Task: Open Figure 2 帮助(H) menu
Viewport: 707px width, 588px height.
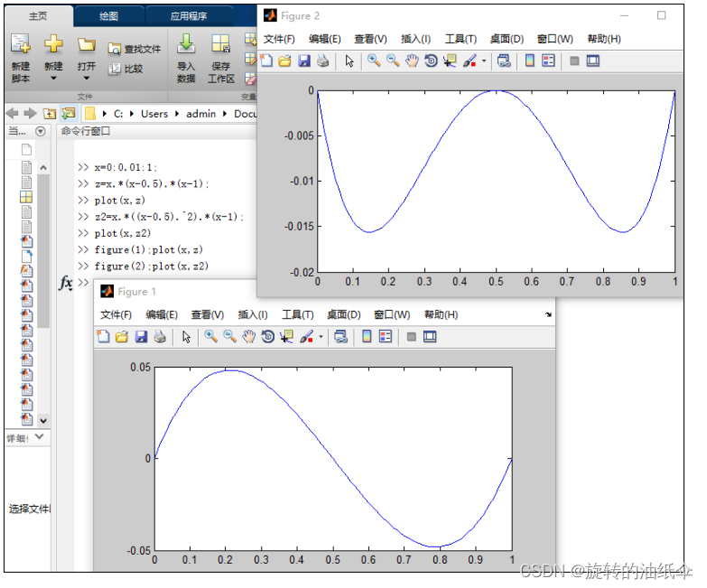Action: point(604,39)
